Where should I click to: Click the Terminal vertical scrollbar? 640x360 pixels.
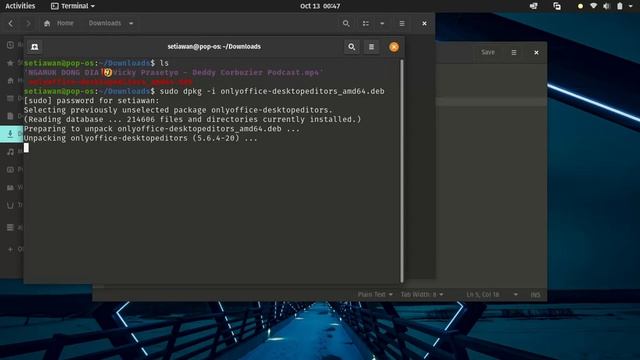click(x=402, y=170)
